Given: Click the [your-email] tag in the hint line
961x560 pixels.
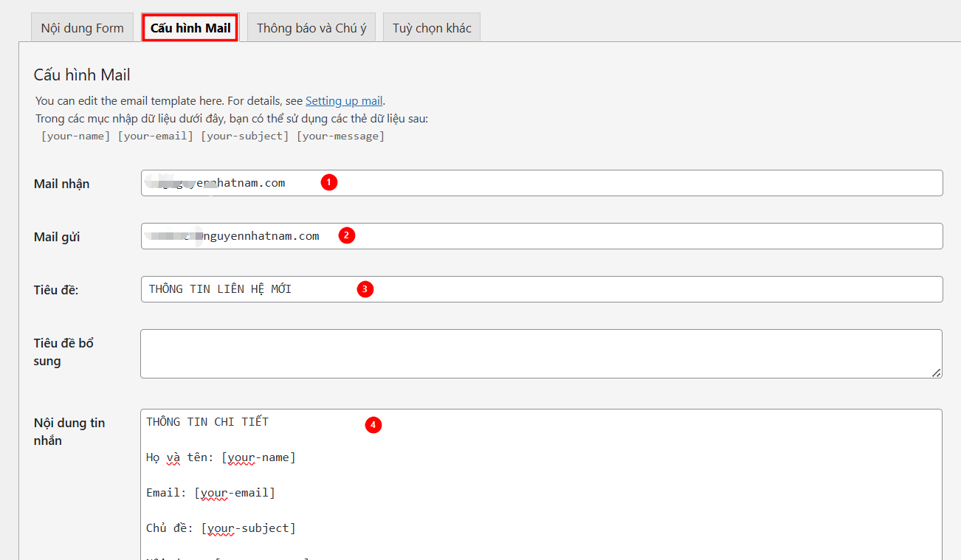Looking at the screenshot, I should (x=156, y=136).
